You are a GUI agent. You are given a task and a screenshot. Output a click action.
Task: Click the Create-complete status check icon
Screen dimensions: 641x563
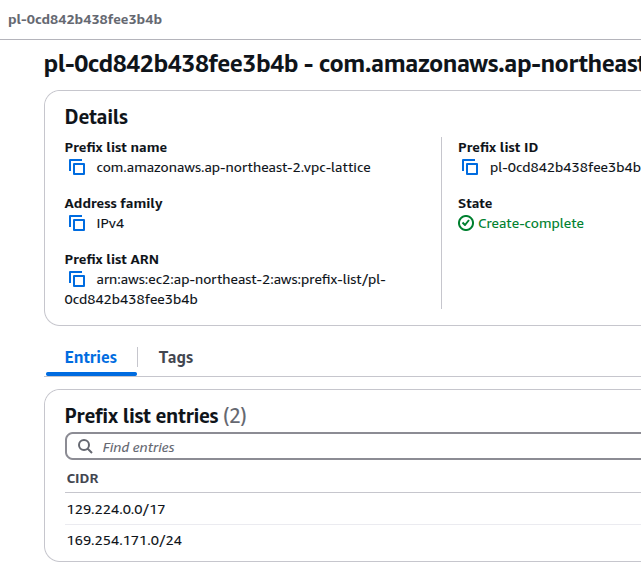pos(466,224)
